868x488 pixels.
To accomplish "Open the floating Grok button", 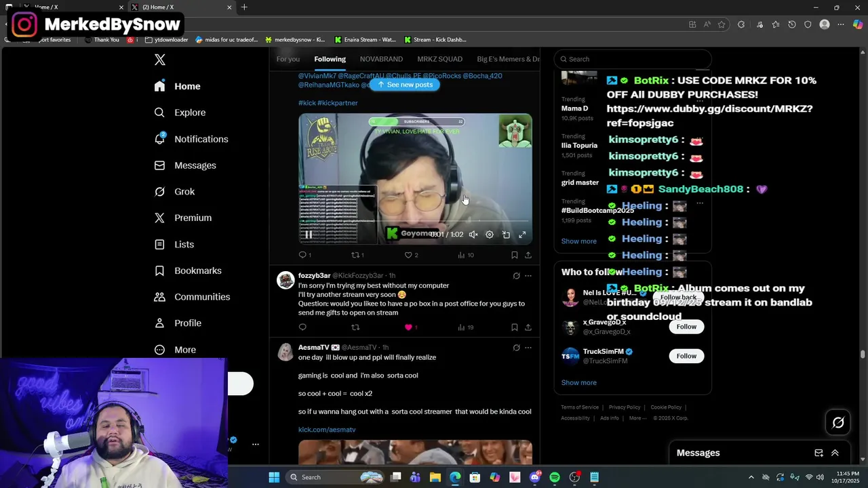I will (x=838, y=423).
